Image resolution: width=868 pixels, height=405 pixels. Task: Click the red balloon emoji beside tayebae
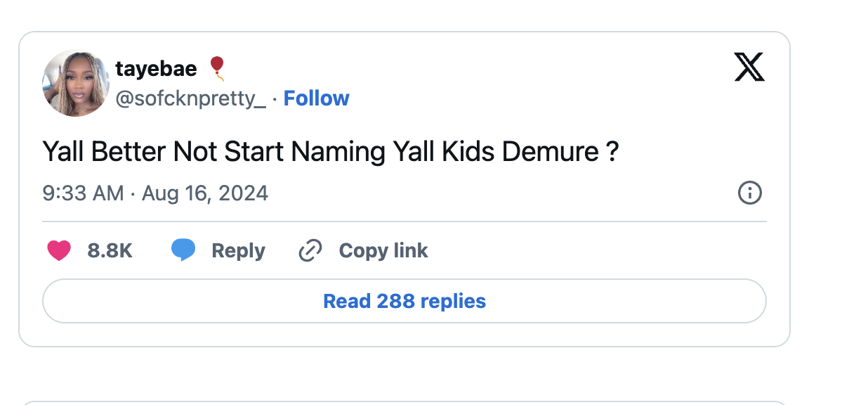217,68
